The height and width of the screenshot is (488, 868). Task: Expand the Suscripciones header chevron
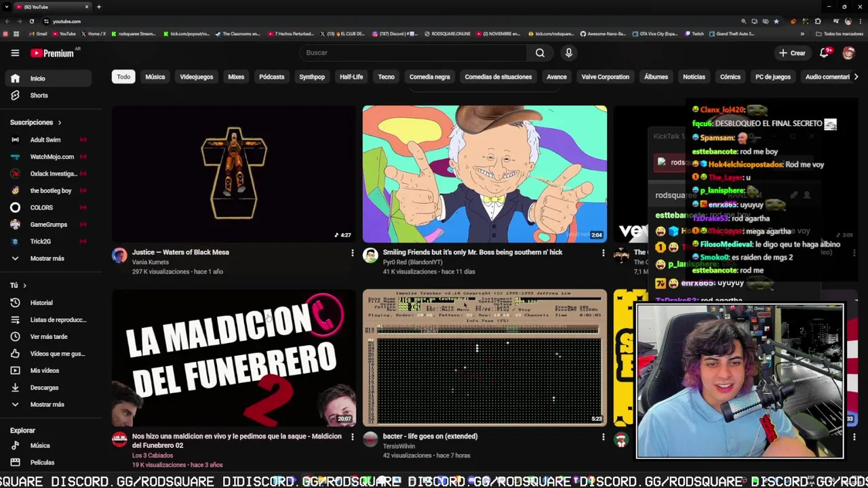tap(59, 123)
